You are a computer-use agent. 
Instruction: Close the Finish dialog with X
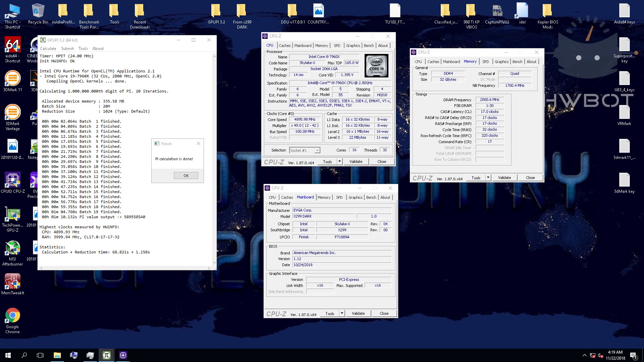(x=199, y=143)
